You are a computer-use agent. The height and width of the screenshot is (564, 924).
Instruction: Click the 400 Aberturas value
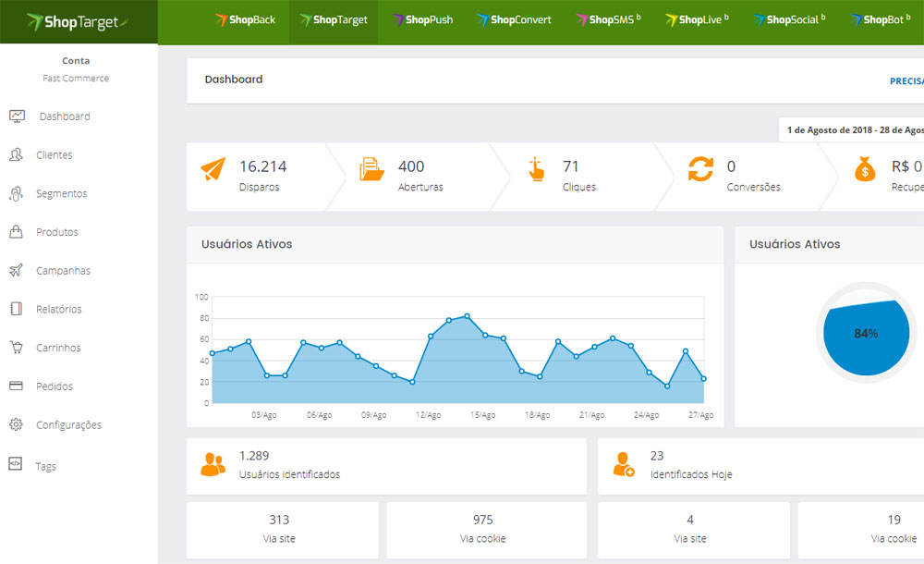coord(411,166)
